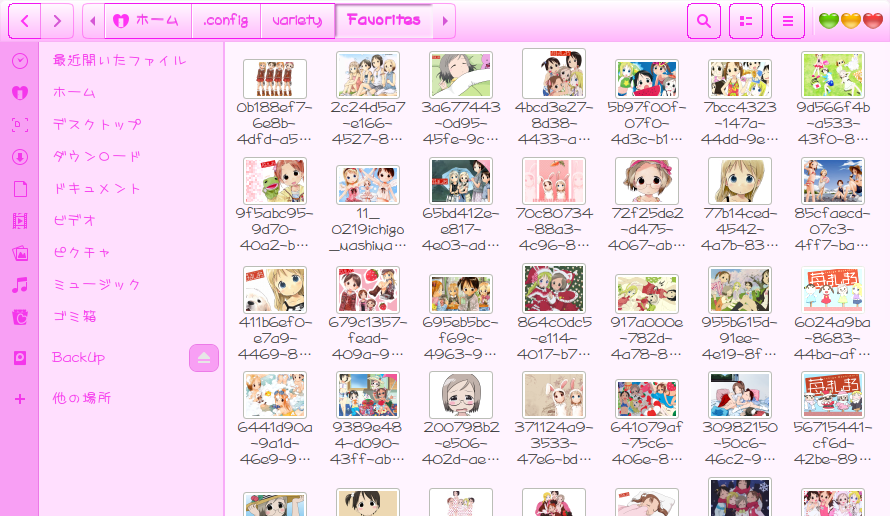
Task: Go back with the left arrow button
Action: [x=24, y=21]
